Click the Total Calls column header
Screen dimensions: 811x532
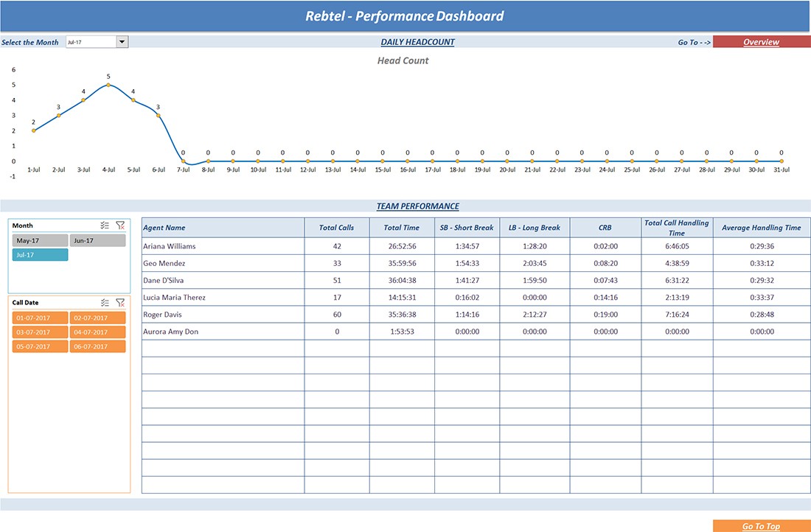pyautogui.click(x=337, y=228)
